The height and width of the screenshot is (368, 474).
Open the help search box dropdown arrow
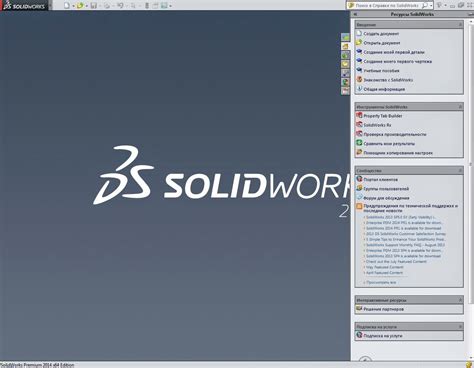(x=431, y=5)
